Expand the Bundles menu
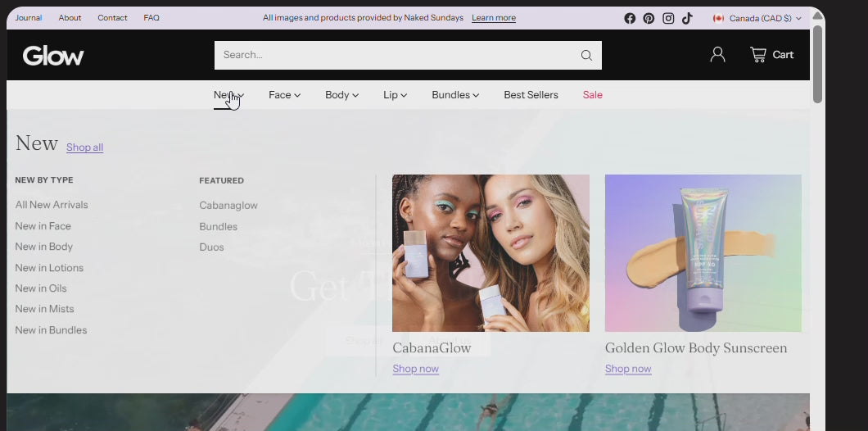 coord(455,95)
